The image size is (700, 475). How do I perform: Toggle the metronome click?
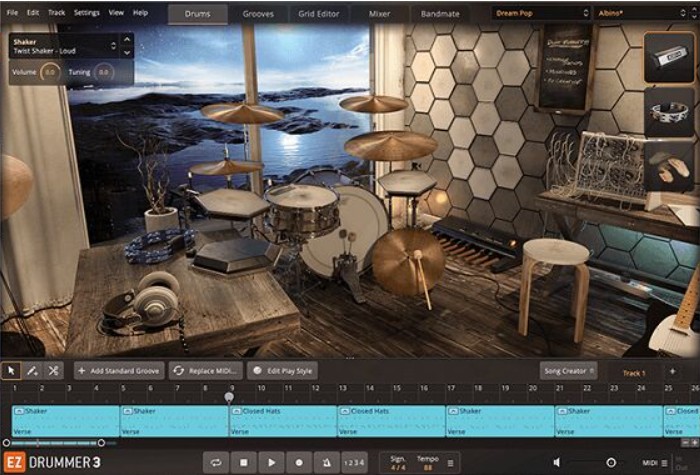tap(326, 462)
